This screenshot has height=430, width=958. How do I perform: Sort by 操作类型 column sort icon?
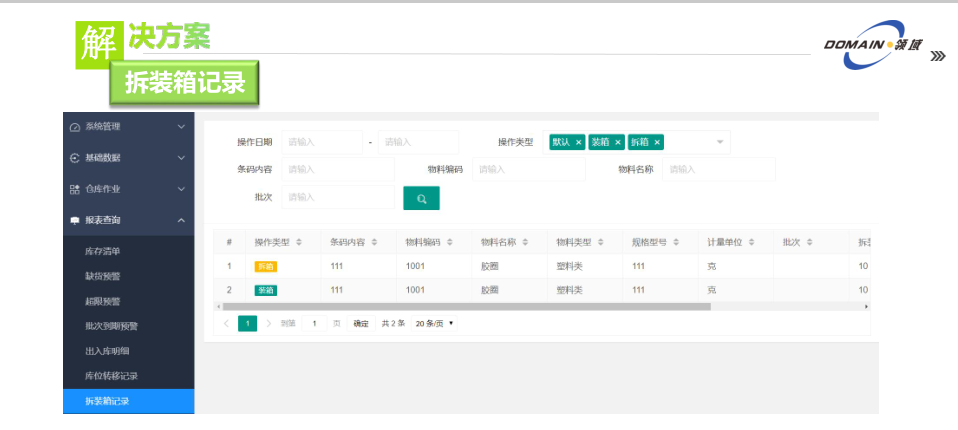[x=299, y=242]
